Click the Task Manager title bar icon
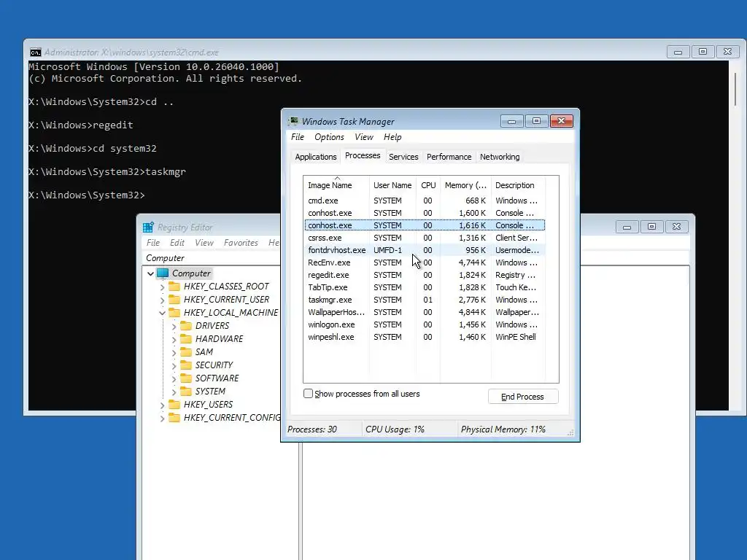 293,122
